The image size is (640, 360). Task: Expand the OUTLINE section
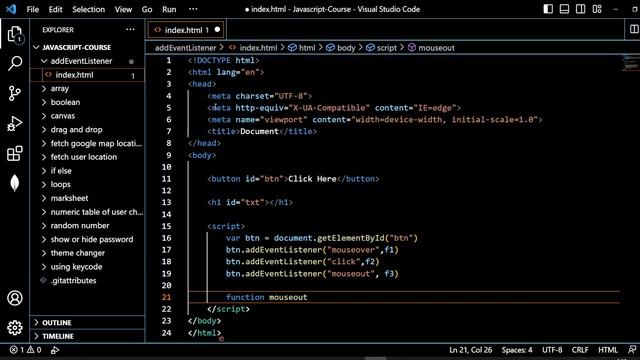tap(87, 322)
